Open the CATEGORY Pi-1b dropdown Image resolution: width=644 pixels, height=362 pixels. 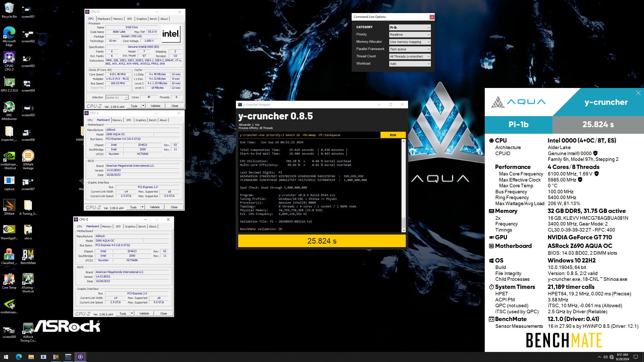coord(410,27)
